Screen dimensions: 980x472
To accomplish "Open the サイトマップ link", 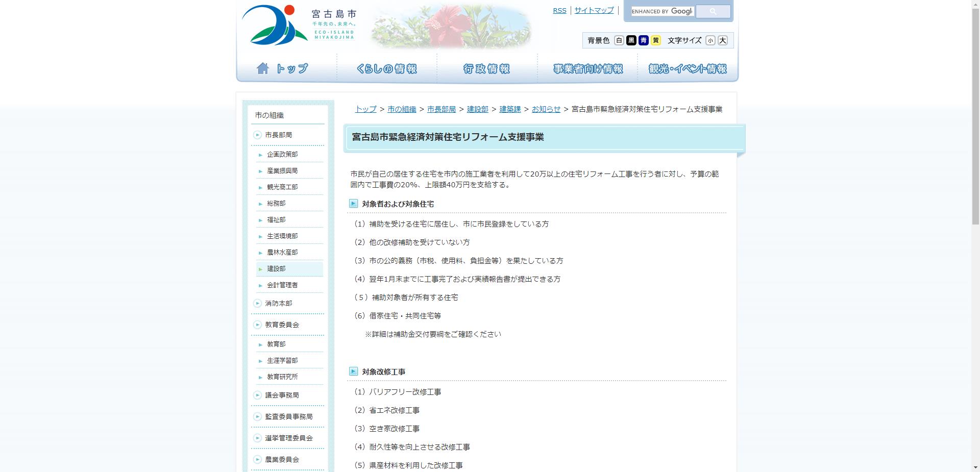I will tap(593, 10).
